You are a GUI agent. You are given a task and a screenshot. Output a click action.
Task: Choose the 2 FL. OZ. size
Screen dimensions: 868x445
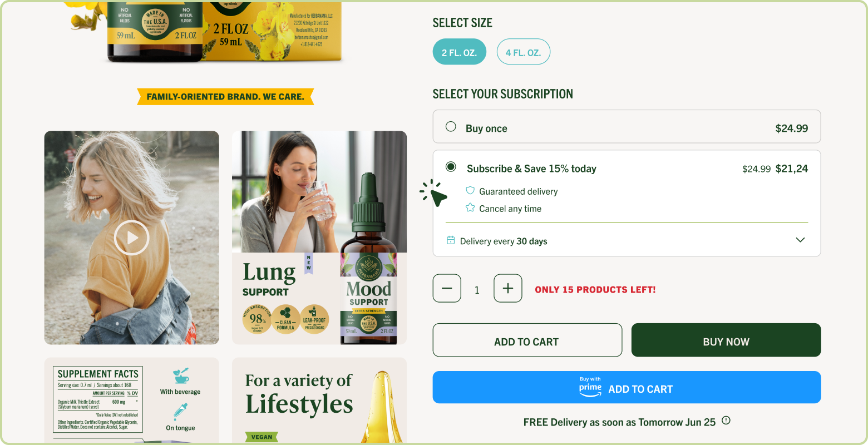pyautogui.click(x=460, y=52)
